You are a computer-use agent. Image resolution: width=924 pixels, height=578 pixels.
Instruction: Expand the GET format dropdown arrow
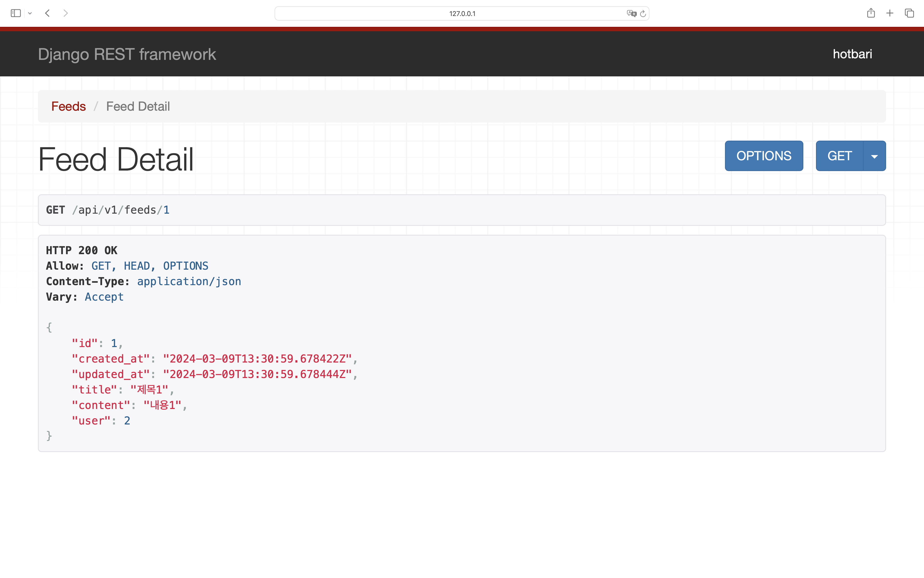[874, 156]
